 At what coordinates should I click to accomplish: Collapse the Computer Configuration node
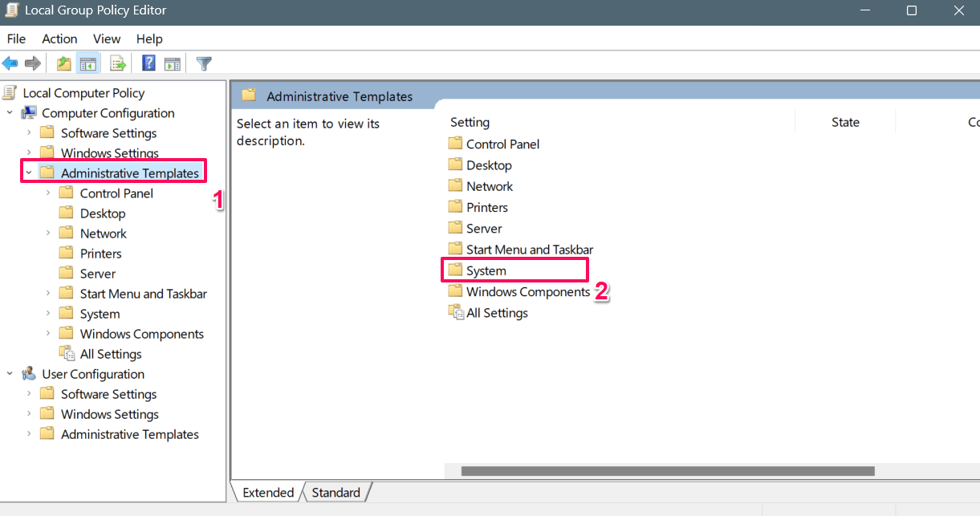(10, 112)
